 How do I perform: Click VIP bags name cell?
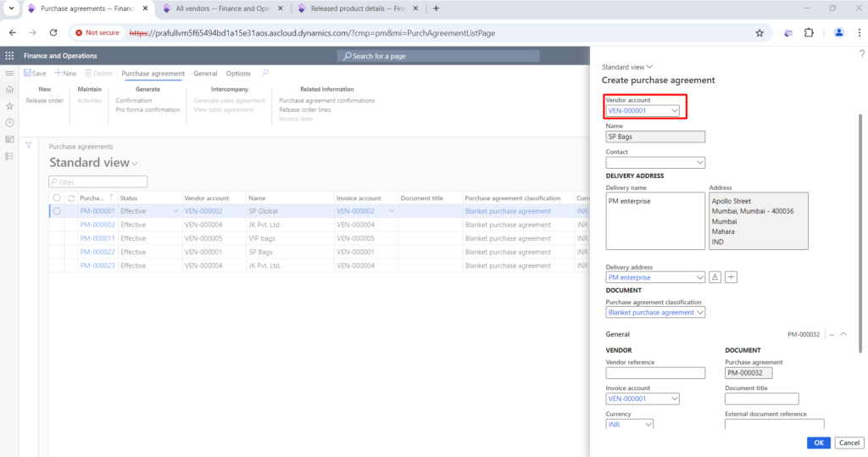(x=261, y=238)
